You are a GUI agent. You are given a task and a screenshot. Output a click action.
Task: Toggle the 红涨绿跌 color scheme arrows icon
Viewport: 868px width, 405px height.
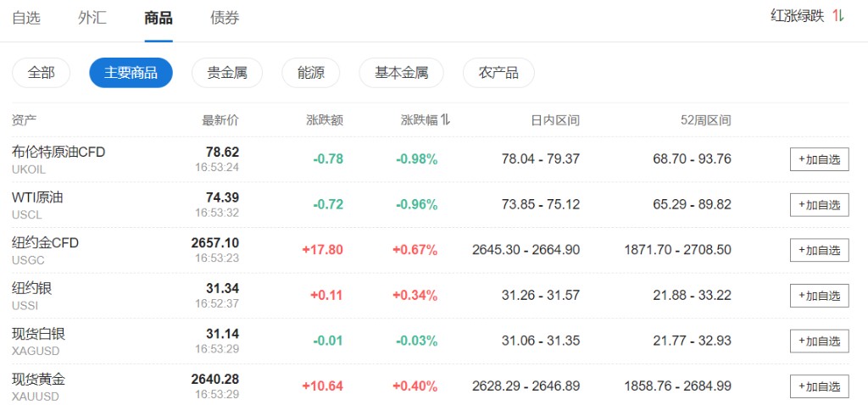click(x=837, y=16)
